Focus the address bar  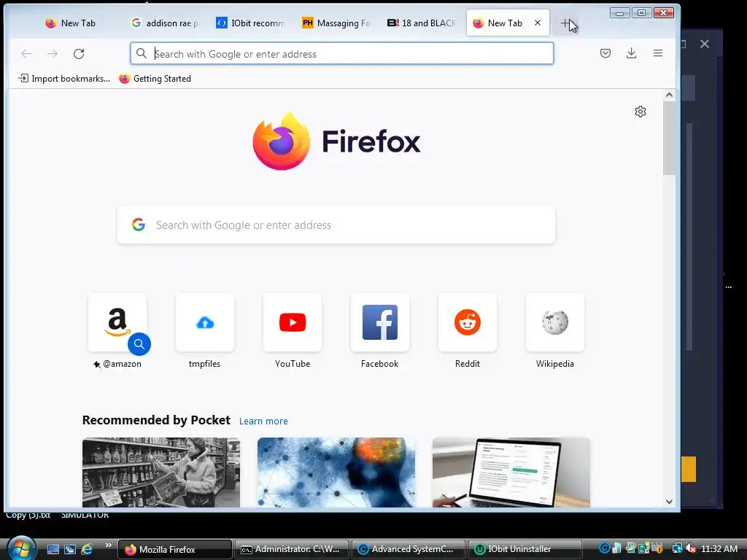(x=342, y=53)
